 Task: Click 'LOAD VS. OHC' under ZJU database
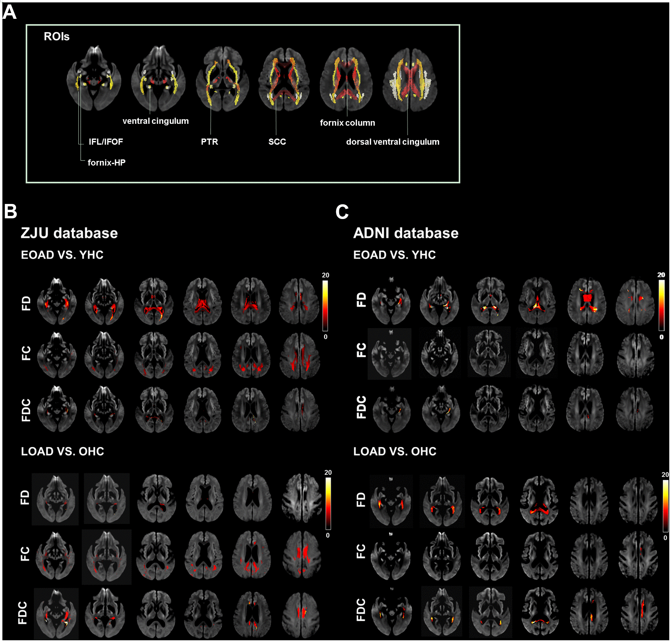click(62, 451)
